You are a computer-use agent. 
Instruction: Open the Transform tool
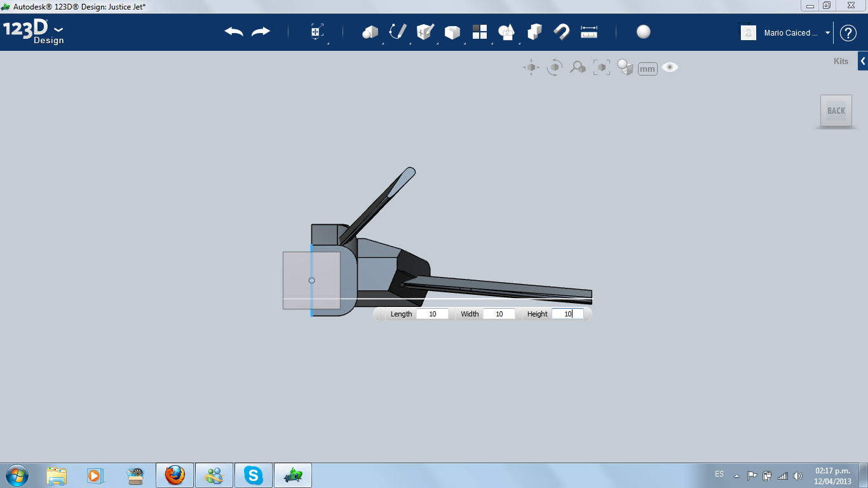point(316,32)
